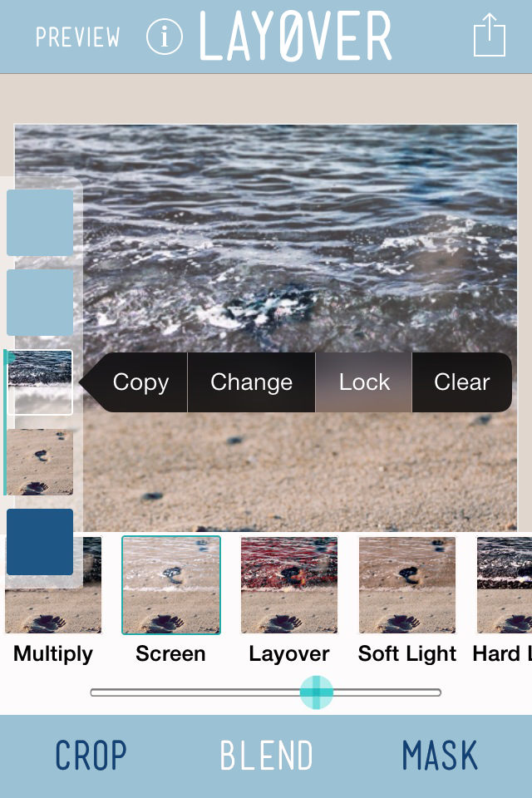
Task: Apply the Screen blend mode thumbnail
Action: click(x=171, y=585)
